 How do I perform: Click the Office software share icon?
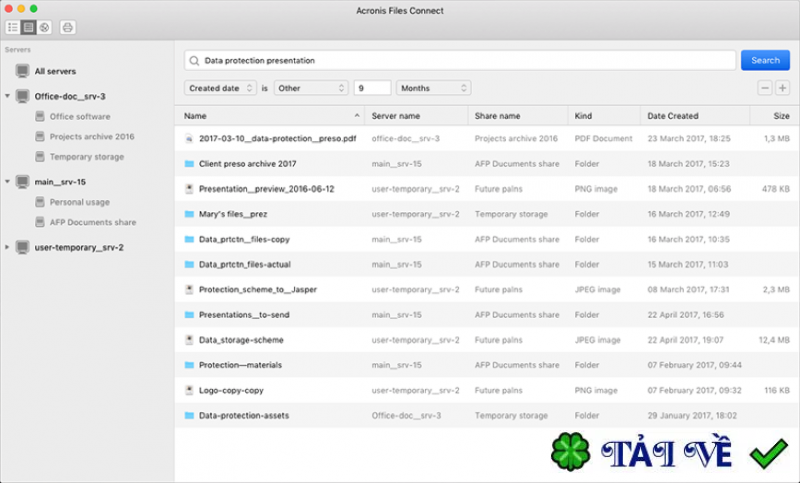click(40, 116)
